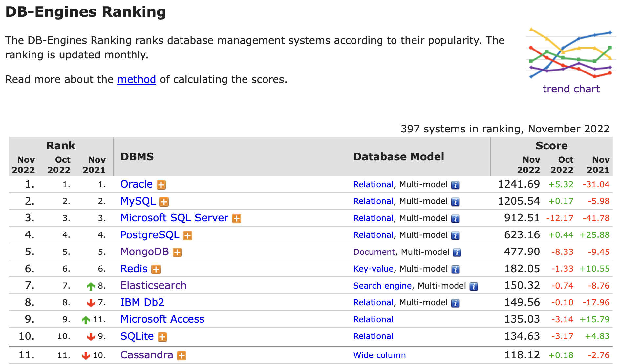Open the info icon in MongoDB's row

pos(457,253)
